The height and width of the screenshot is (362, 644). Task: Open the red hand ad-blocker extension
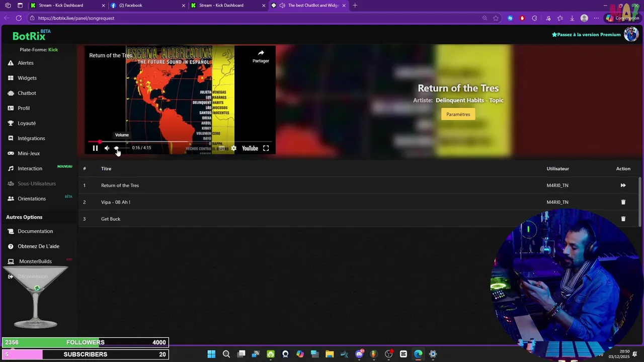[x=522, y=18]
